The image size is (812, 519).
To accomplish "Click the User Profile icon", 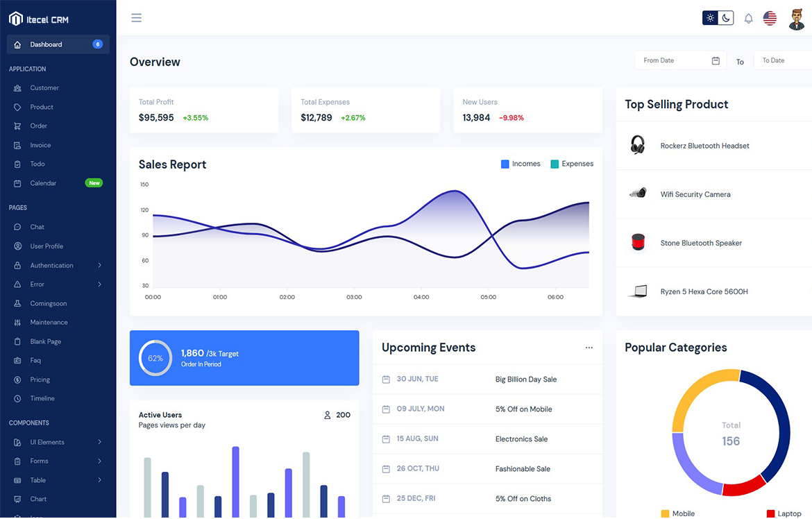I will (17, 246).
